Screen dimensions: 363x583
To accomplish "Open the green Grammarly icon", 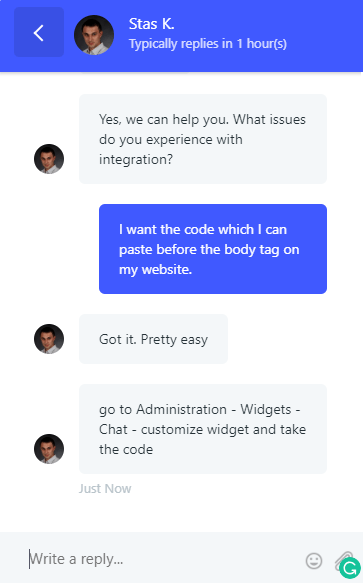I will (x=350, y=568).
